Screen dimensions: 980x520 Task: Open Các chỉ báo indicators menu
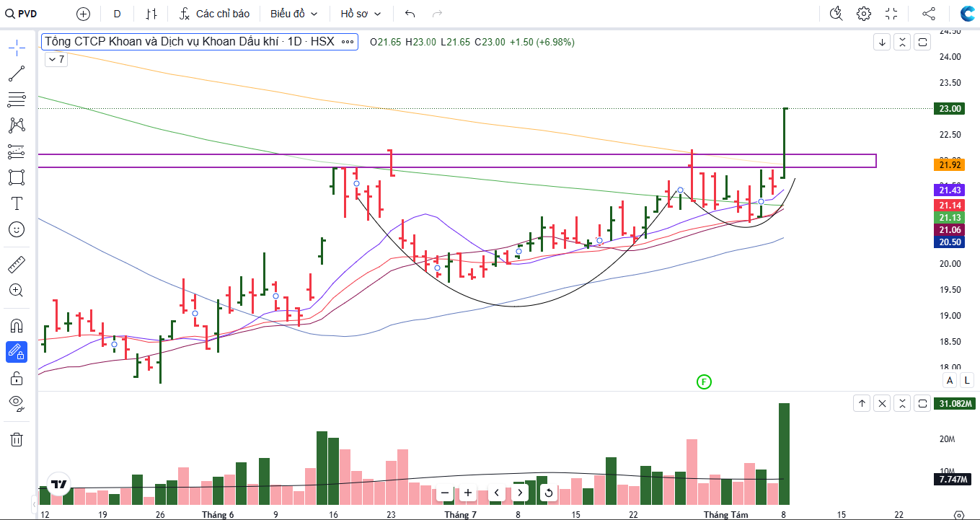[214, 14]
